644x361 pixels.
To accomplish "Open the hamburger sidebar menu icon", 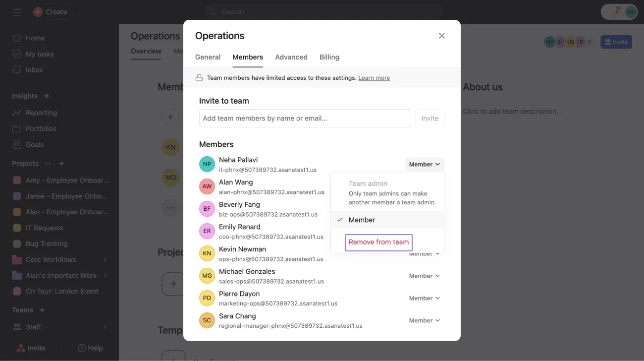I will [x=17, y=12].
